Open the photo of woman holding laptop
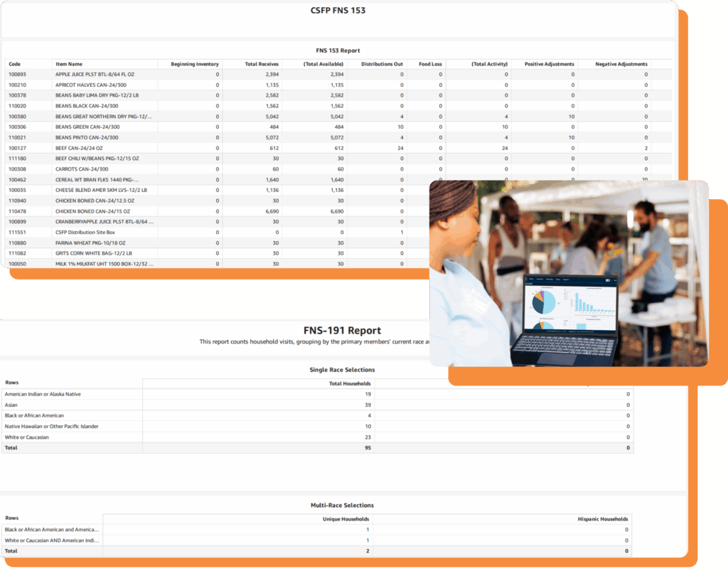This screenshot has height=569, width=728. coord(569,274)
